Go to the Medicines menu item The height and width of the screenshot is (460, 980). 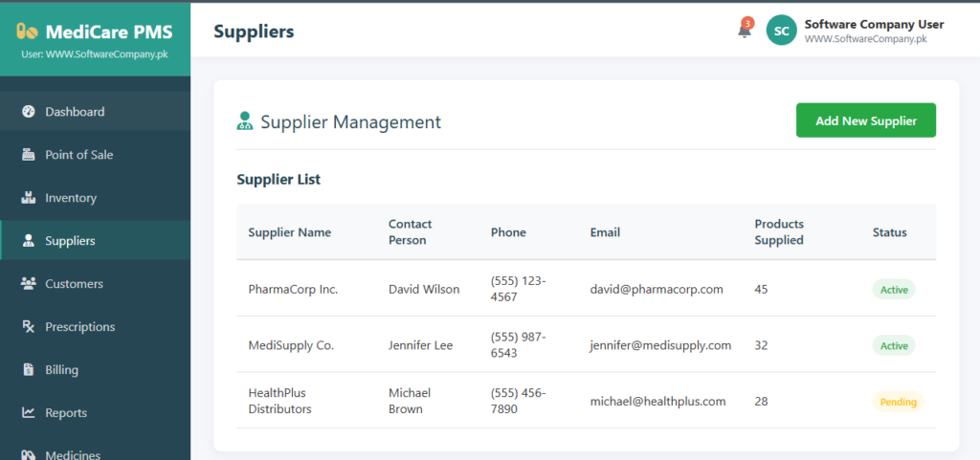(72, 454)
